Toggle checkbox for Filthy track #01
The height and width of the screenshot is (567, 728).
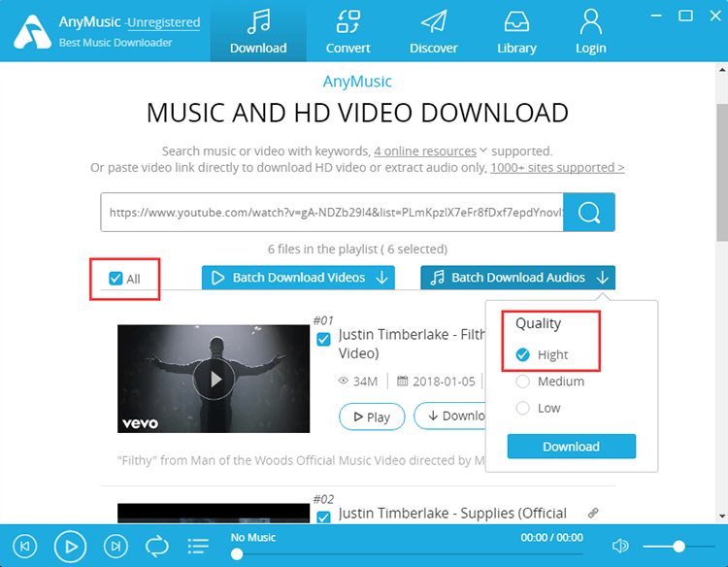tap(324, 339)
